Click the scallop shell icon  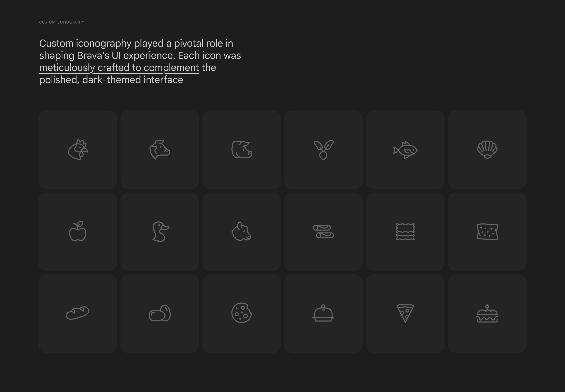487,150
